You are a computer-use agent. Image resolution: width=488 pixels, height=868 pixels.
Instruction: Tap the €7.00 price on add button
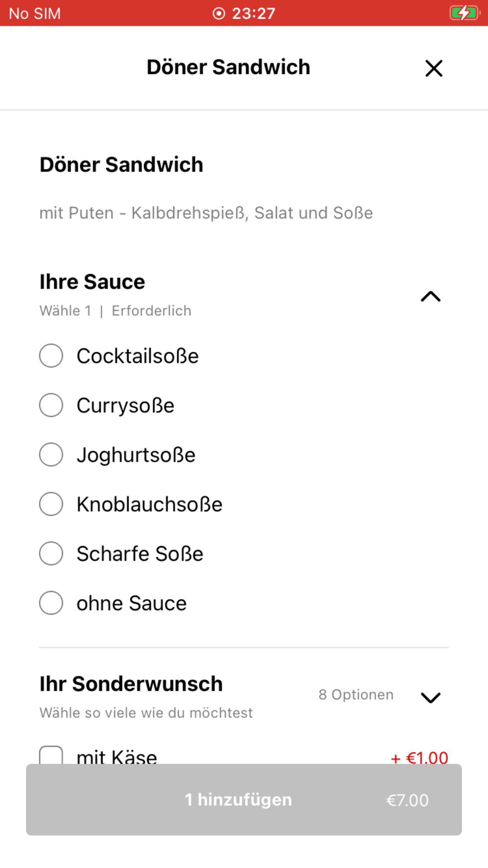[x=407, y=800]
